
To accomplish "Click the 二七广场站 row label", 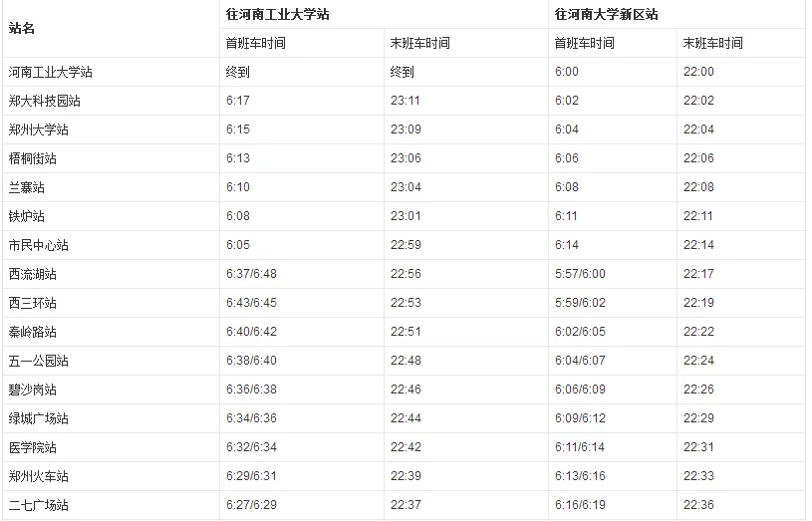I will [x=39, y=505].
